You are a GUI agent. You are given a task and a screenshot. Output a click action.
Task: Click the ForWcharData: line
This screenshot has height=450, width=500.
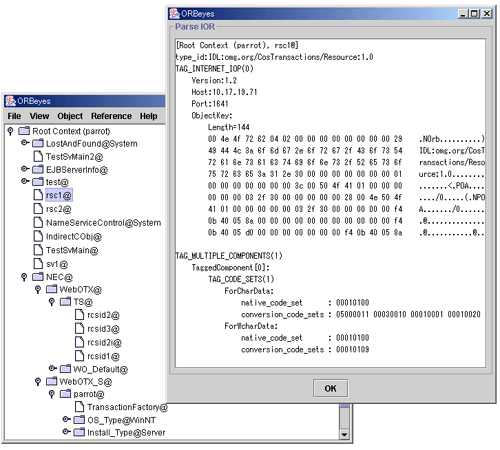point(251,326)
